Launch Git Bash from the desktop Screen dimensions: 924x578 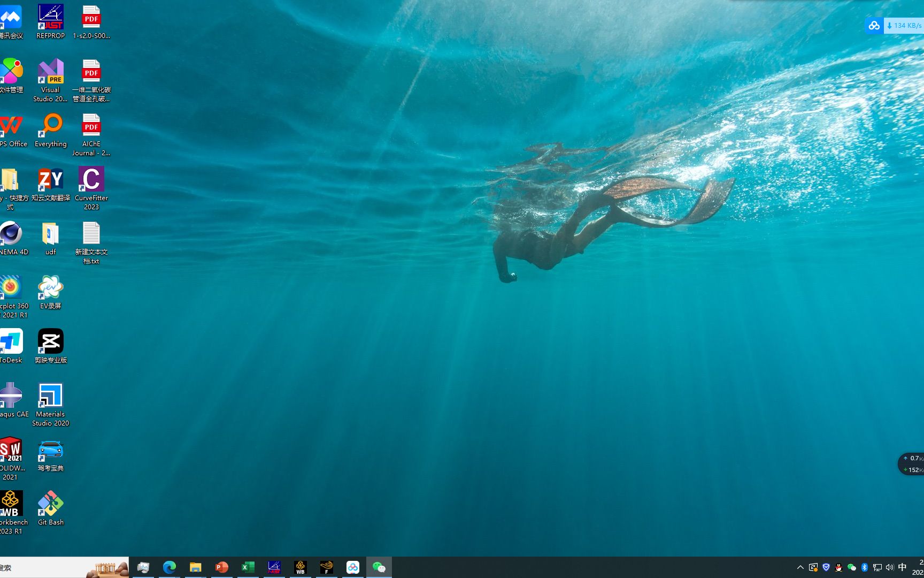click(x=51, y=508)
